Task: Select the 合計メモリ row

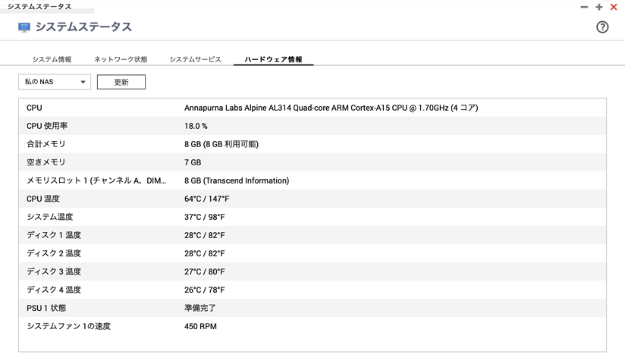Action: (x=312, y=144)
